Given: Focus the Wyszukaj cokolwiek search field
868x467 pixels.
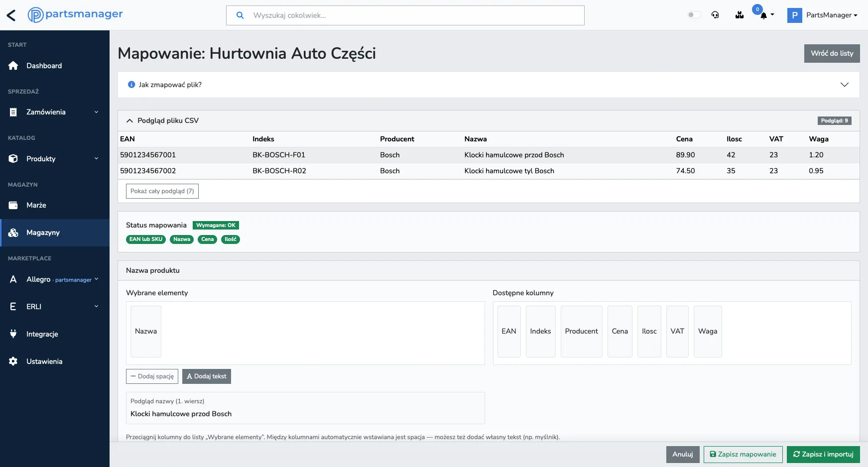Looking at the screenshot, I should pos(405,15).
